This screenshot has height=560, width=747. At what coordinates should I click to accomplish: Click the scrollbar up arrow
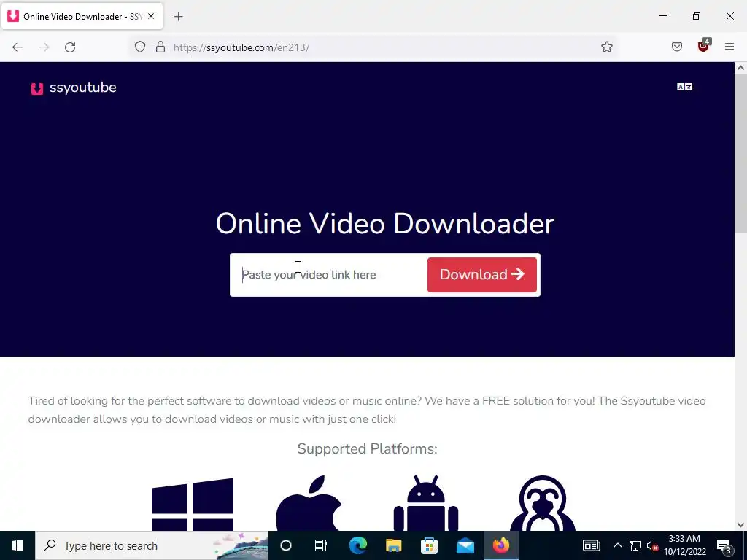point(740,68)
